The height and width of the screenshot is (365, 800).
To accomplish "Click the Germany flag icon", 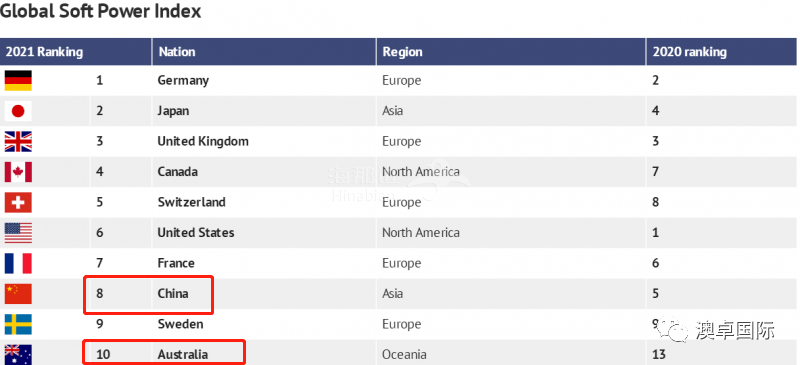I will 18,81.
